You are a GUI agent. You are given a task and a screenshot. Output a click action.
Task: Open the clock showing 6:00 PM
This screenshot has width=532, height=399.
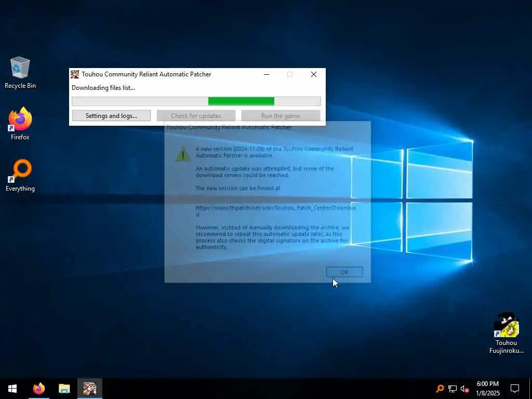coord(487,389)
